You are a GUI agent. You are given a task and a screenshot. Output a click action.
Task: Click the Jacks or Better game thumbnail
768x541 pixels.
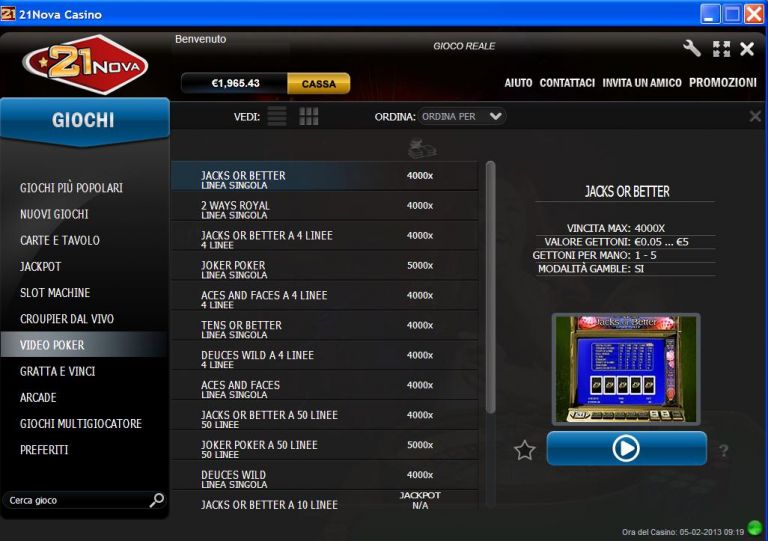click(x=626, y=369)
